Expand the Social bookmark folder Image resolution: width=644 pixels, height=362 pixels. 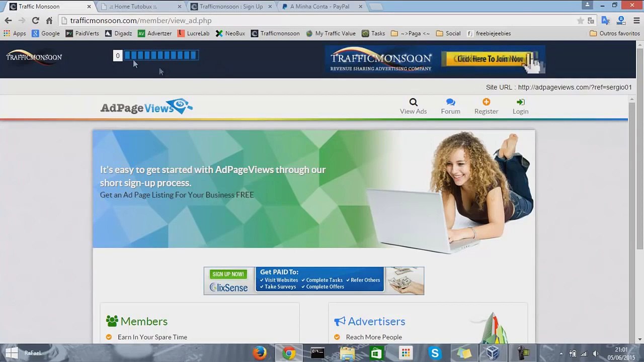click(x=448, y=33)
